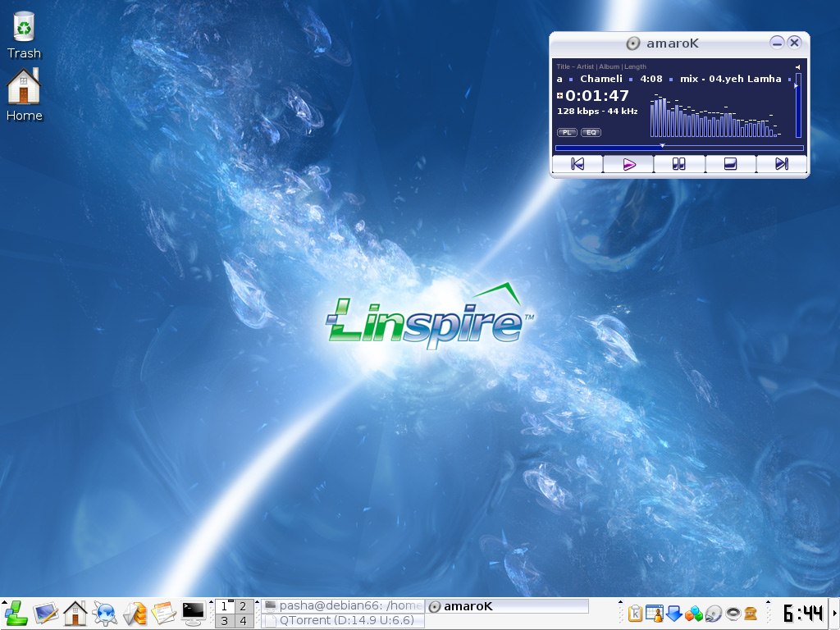Click the blue download arrow tray icon
This screenshot has height=630, width=840.
(673, 614)
